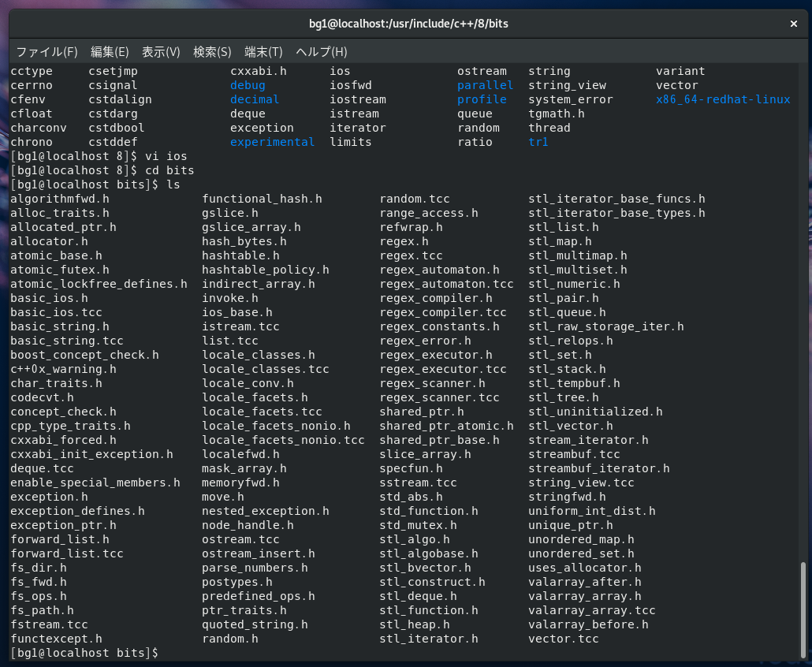Open the 編集(E) menu

coord(110,51)
